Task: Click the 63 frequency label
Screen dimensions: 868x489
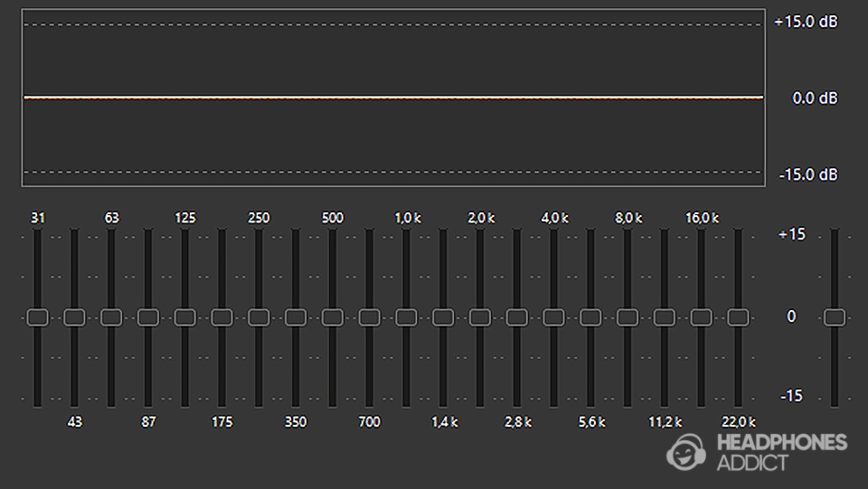Action: pyautogui.click(x=112, y=218)
